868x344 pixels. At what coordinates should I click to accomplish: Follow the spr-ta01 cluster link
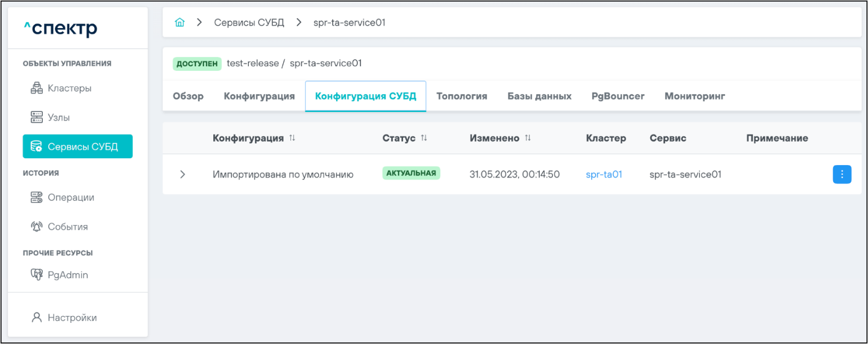[604, 175]
